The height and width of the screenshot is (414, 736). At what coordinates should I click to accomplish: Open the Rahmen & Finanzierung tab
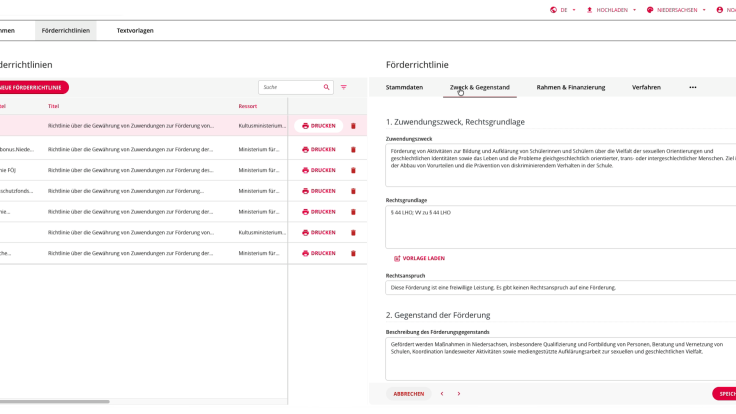pos(571,87)
